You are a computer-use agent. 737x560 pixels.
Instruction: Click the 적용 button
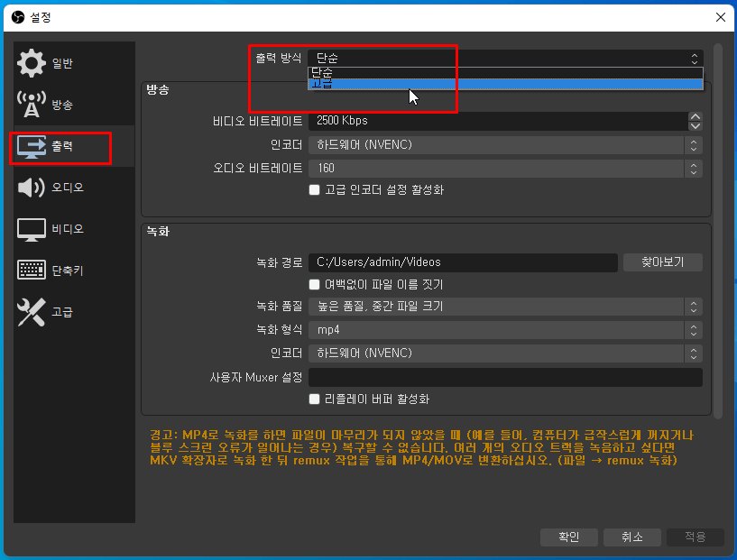[696, 537]
